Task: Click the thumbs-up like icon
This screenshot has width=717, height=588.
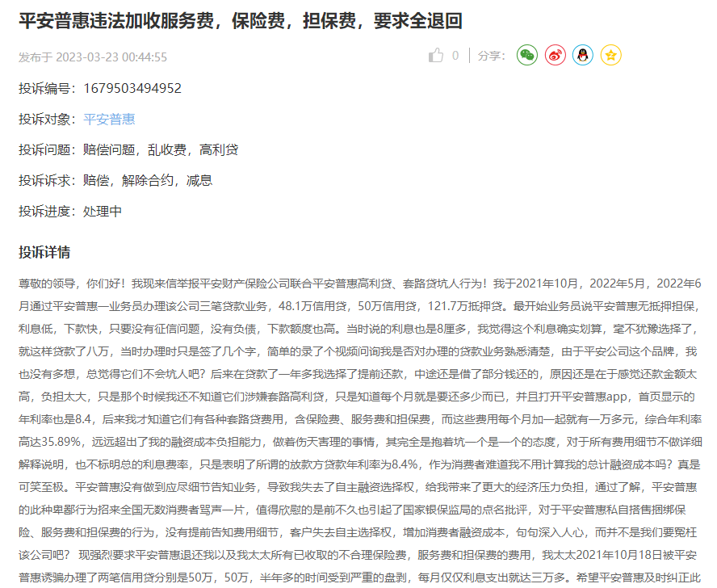Action: 436,56
